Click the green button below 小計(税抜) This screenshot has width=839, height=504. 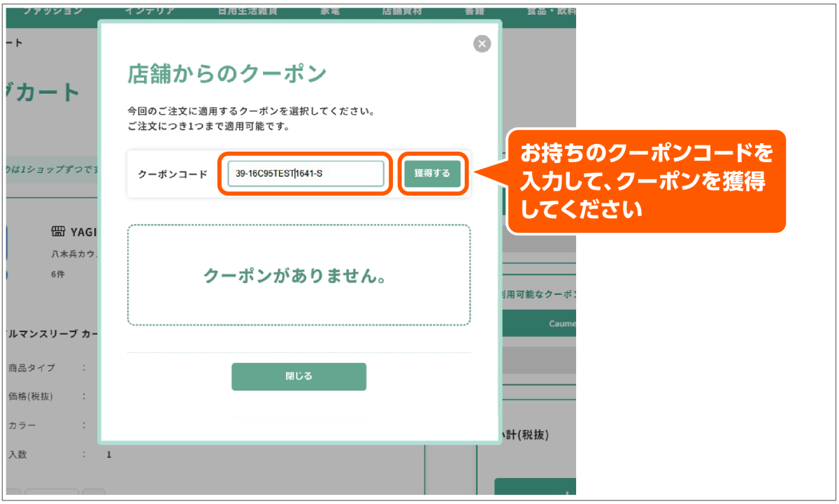pos(536,489)
